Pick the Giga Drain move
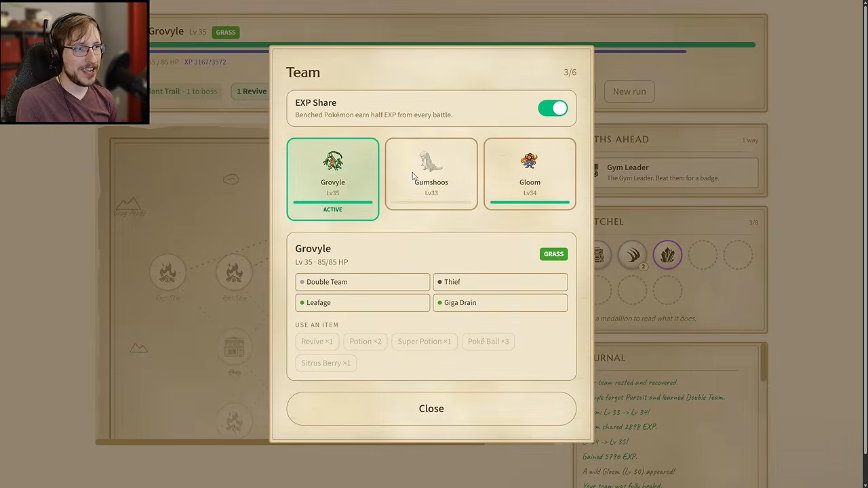This screenshot has width=868, height=488. point(500,303)
